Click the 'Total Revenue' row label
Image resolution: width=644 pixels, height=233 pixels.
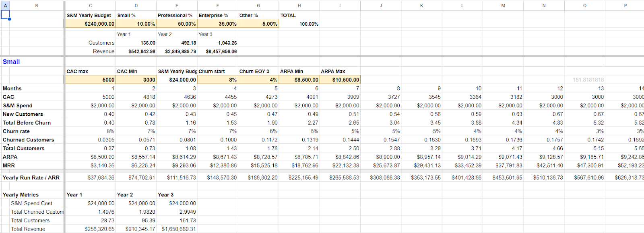click(x=28, y=229)
